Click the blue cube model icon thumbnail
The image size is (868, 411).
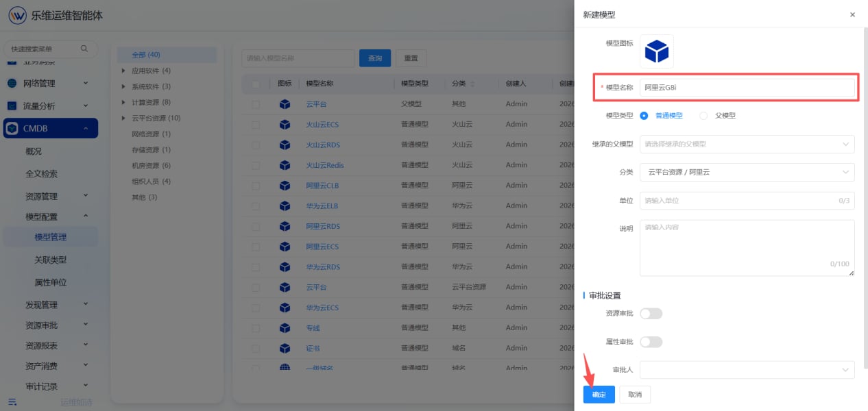click(657, 51)
